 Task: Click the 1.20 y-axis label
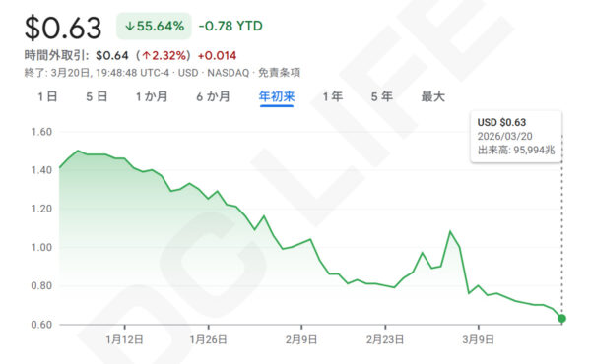click(41, 209)
